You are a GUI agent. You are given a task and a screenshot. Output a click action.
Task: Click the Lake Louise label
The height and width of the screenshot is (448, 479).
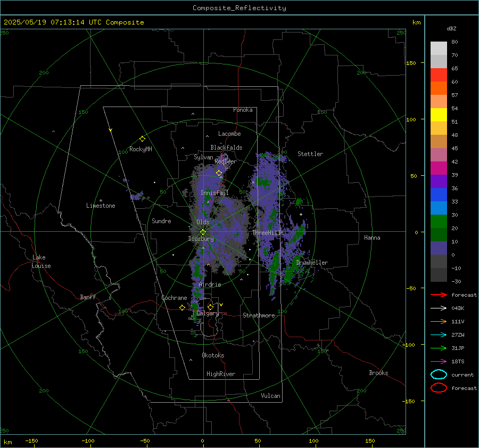[41, 262]
